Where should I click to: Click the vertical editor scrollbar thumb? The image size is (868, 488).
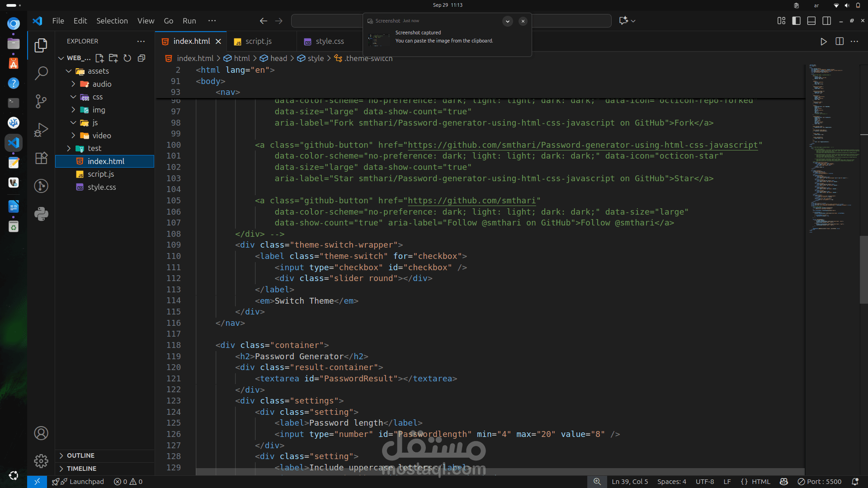[863, 269]
